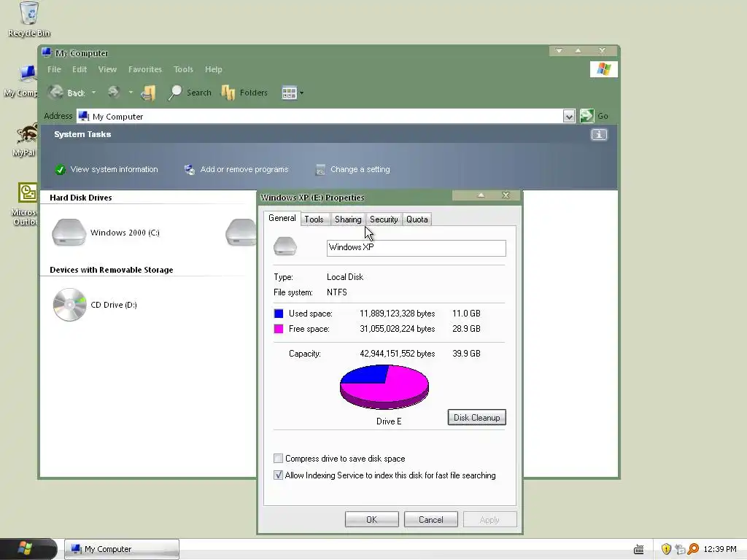Go Back in My Computer window
Screen dimensions: 747x560
point(66,93)
